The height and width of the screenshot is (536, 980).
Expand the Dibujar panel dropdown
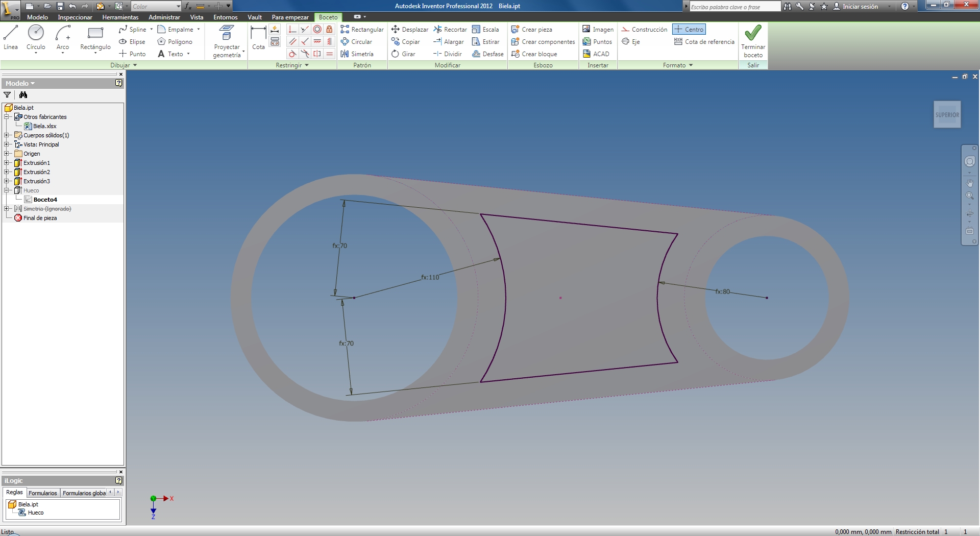[135, 65]
